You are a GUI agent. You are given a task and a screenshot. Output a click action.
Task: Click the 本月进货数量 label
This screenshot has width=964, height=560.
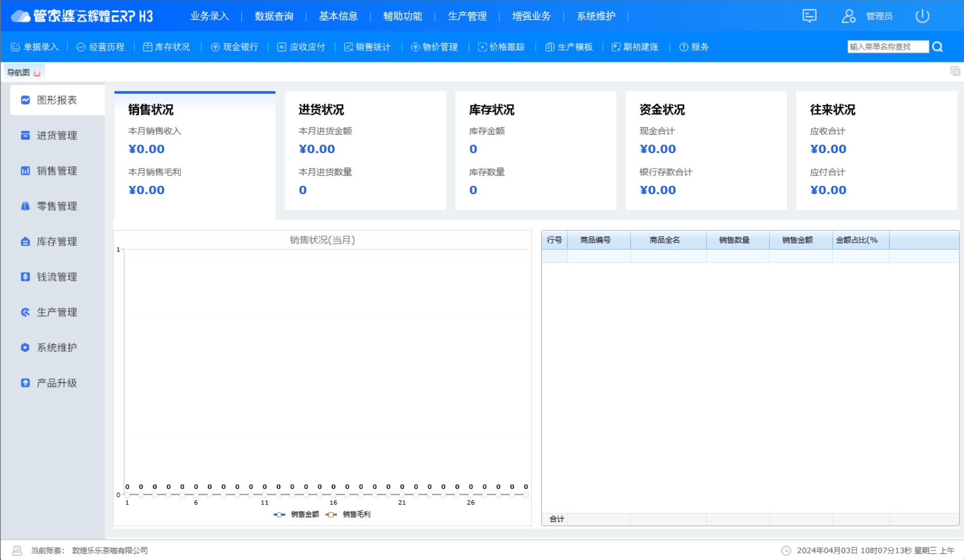(x=325, y=172)
